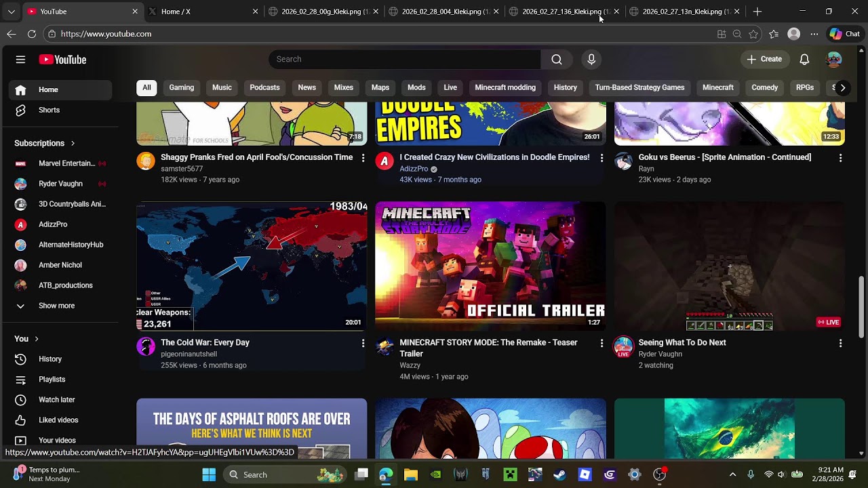Image resolution: width=868 pixels, height=488 pixels.
Task: Click the page vertical scrollbar thumb
Action: tap(862, 306)
